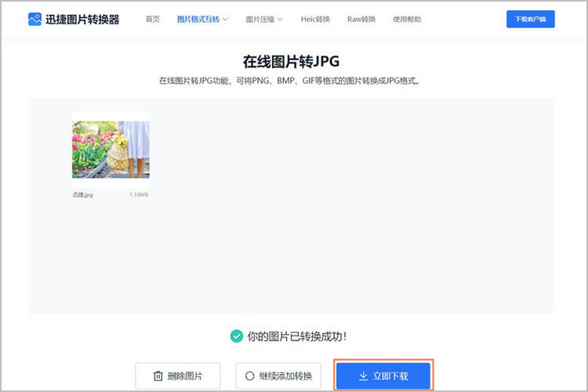Go to the Heic转换 page
Viewport: 588px width, 392px height.
315,19
